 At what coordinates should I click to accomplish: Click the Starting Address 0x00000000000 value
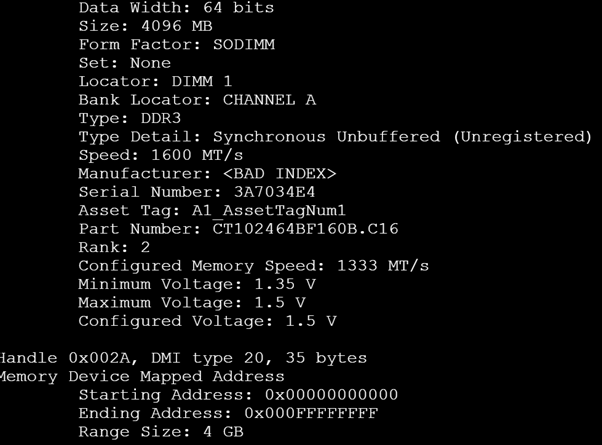pos(331,394)
